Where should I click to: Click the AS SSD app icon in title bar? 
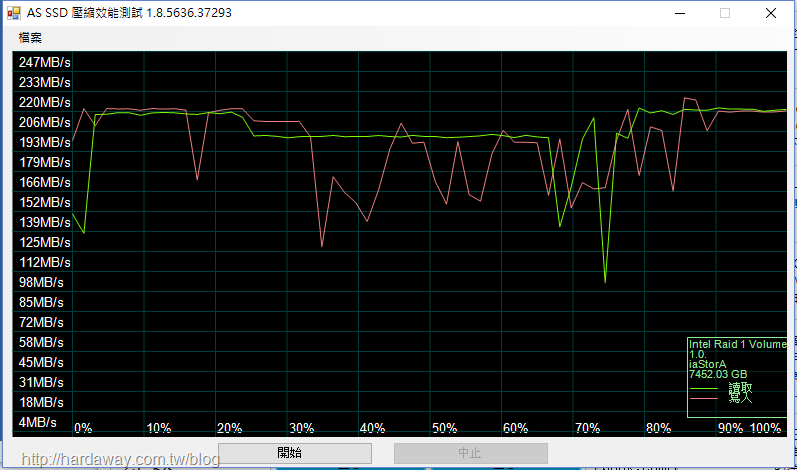click(14, 13)
